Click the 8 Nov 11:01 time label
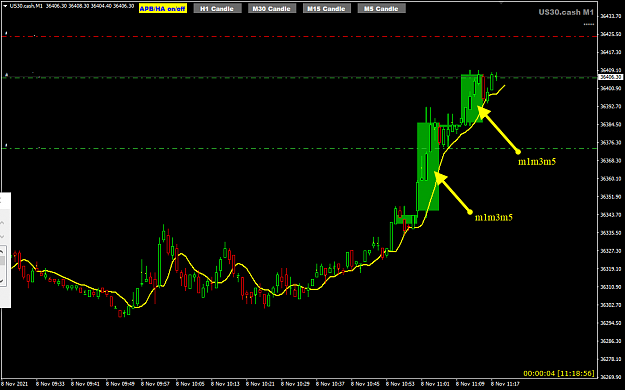Screen dimensions: 625x390 coord(435,384)
